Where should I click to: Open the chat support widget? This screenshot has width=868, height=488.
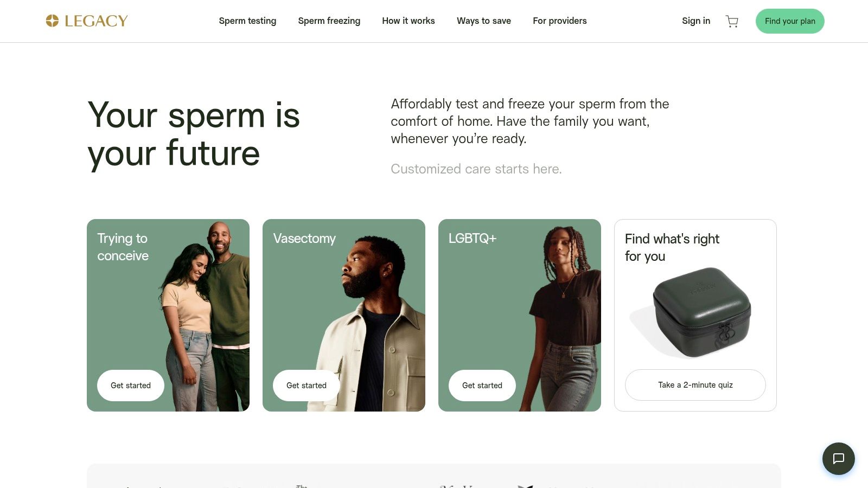(838, 459)
